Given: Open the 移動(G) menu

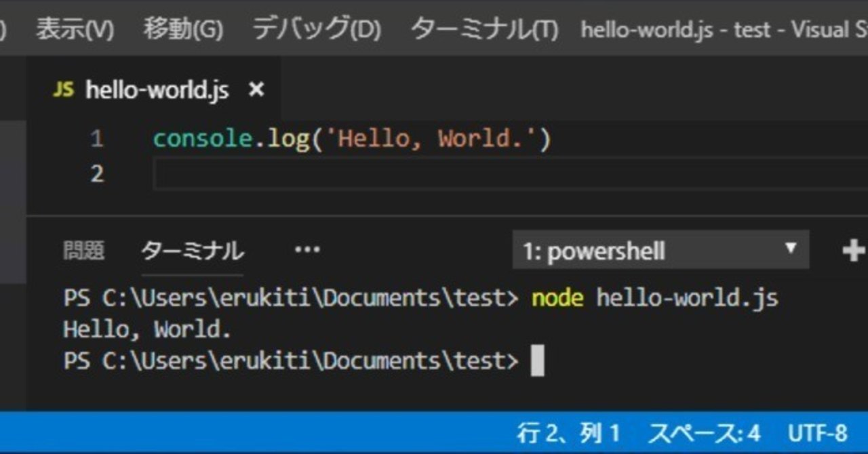Looking at the screenshot, I should (x=183, y=30).
